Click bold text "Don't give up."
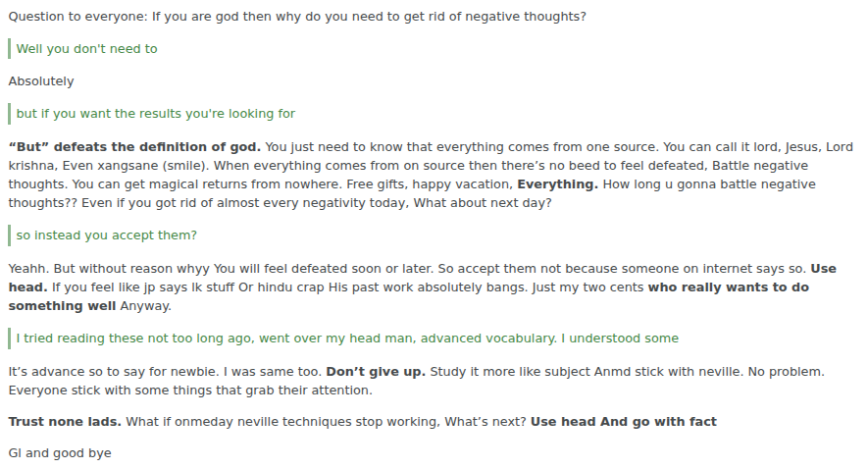Image resolution: width=868 pixels, height=469 pixels. (x=376, y=372)
